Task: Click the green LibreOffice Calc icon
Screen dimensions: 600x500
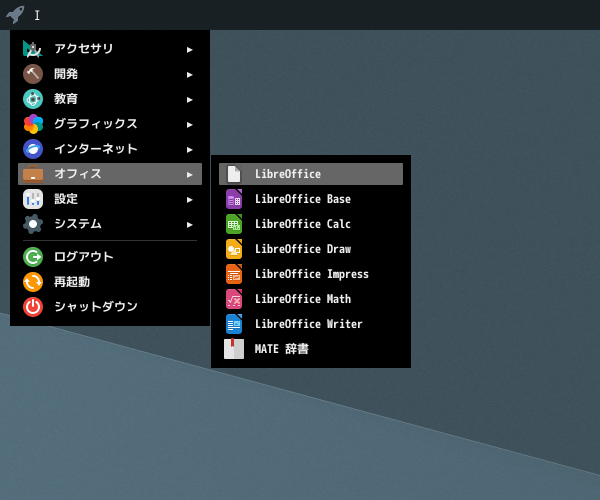Action: (234, 224)
